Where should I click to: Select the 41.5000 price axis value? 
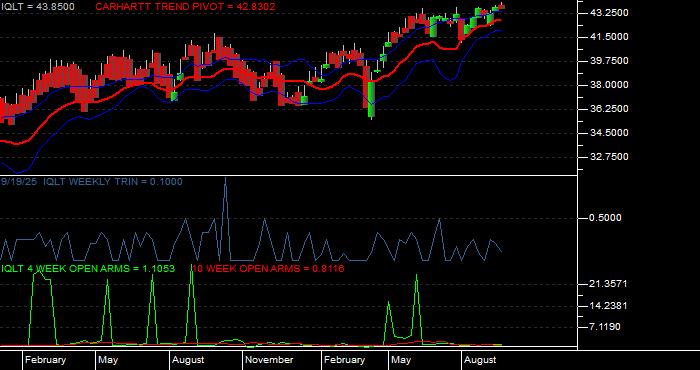609,37
